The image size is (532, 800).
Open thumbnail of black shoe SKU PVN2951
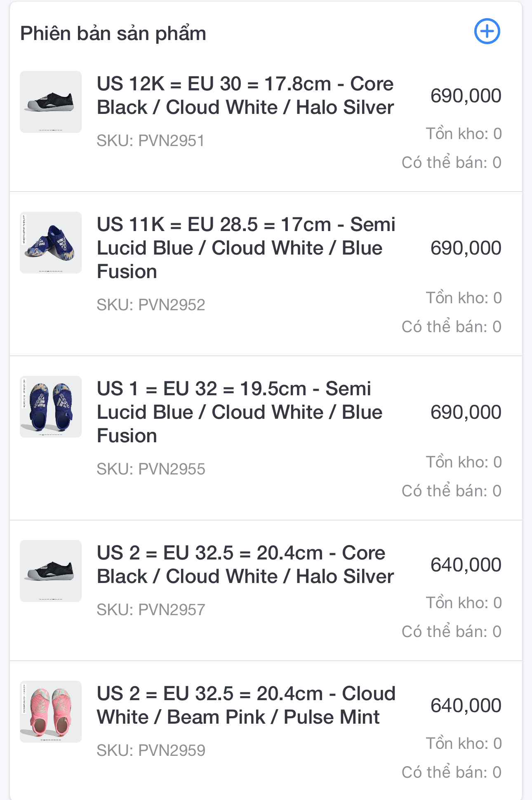(51, 102)
